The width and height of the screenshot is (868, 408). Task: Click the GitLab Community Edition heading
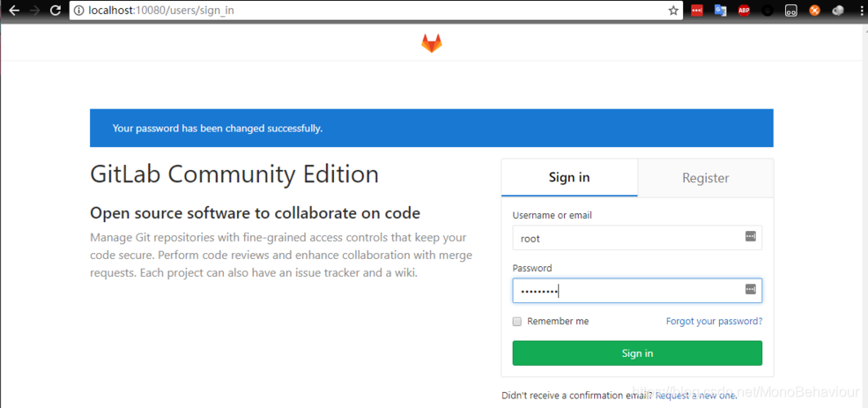coord(234,174)
